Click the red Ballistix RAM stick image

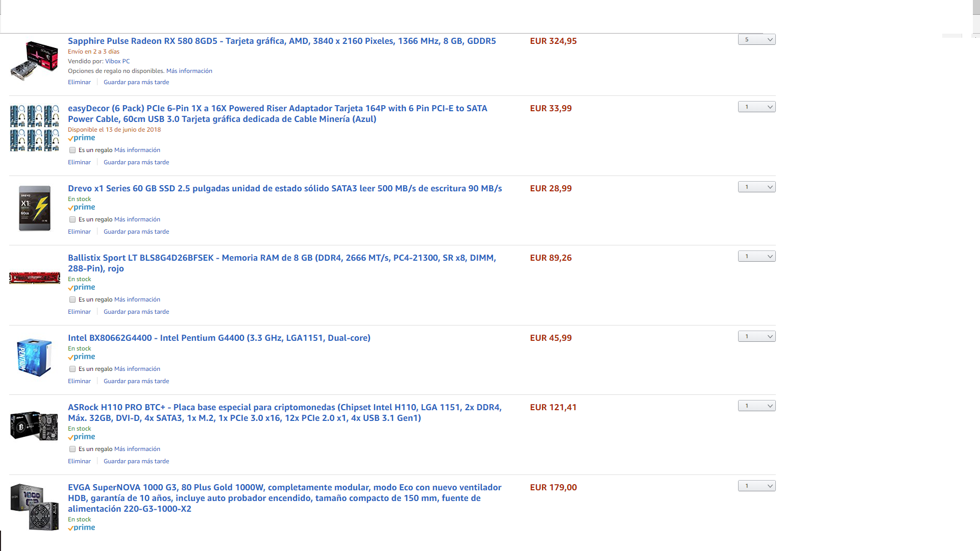pos(34,278)
